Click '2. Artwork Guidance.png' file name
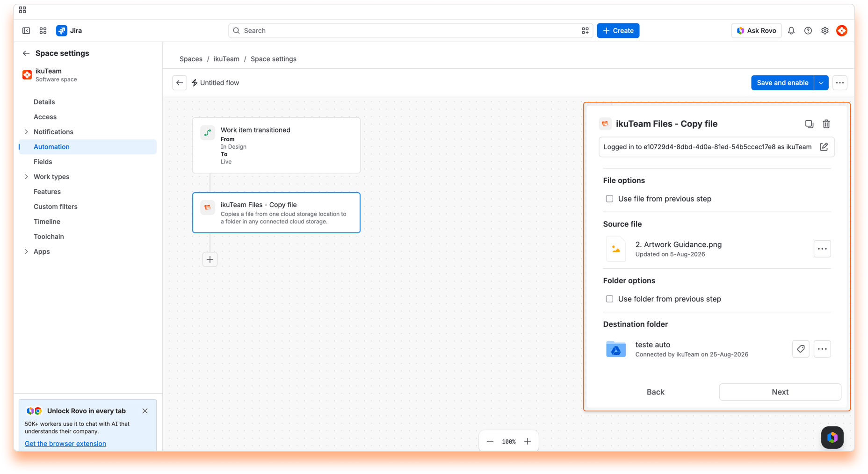The image size is (868, 474). [x=678, y=244]
